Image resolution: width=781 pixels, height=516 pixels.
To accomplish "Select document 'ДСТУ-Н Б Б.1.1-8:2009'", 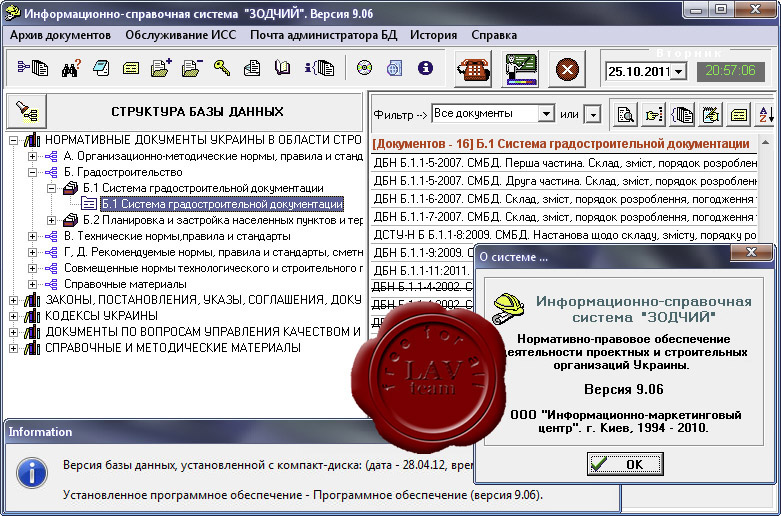I will point(564,235).
